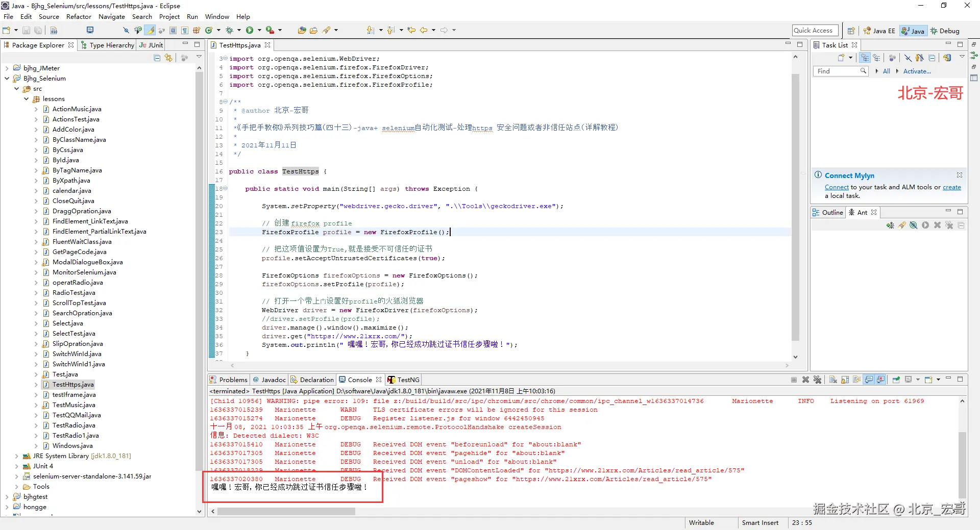Click the Last Edit Location icon

pyautogui.click(x=411, y=31)
